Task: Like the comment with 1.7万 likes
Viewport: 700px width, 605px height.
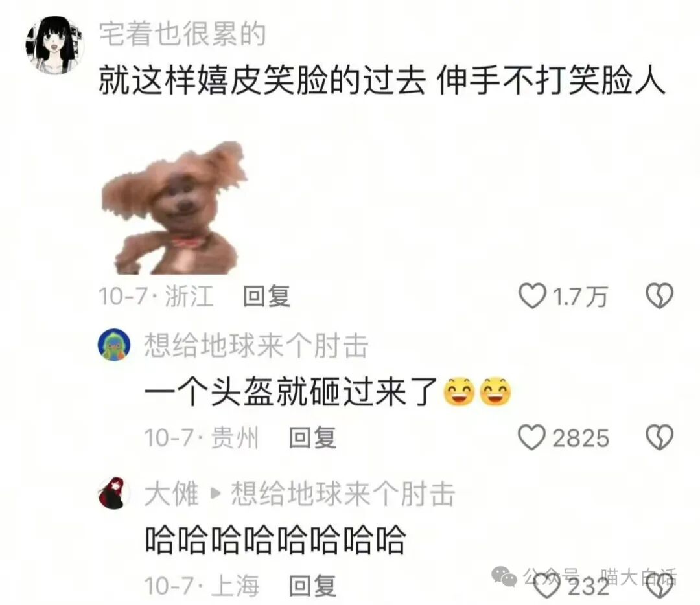Action: [532, 296]
